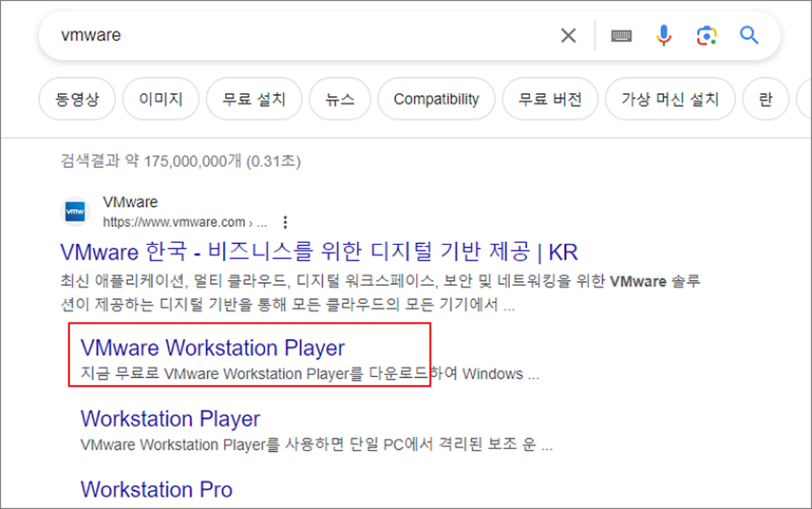Open the on-screen keyboard input tool
This screenshot has width=812, height=509.
coord(622,36)
